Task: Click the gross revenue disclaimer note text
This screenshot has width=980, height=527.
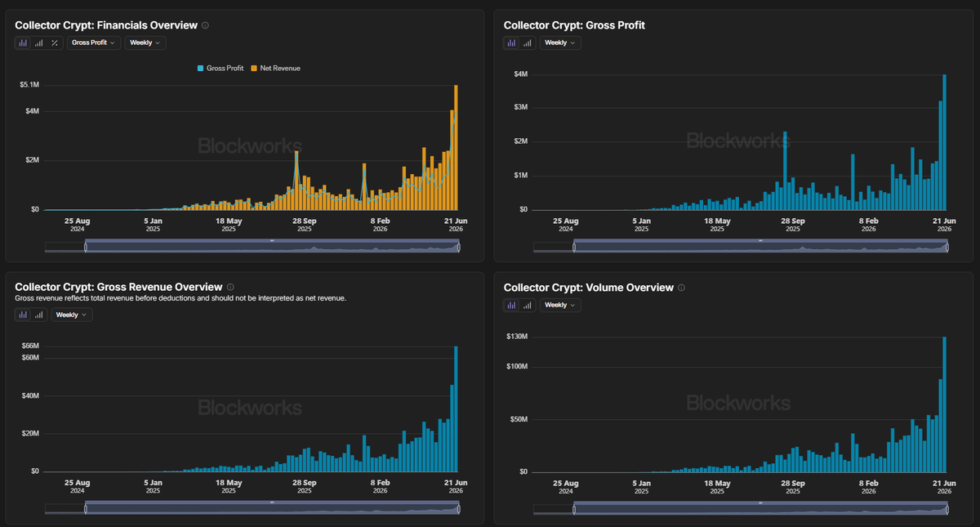Action: tap(180, 298)
